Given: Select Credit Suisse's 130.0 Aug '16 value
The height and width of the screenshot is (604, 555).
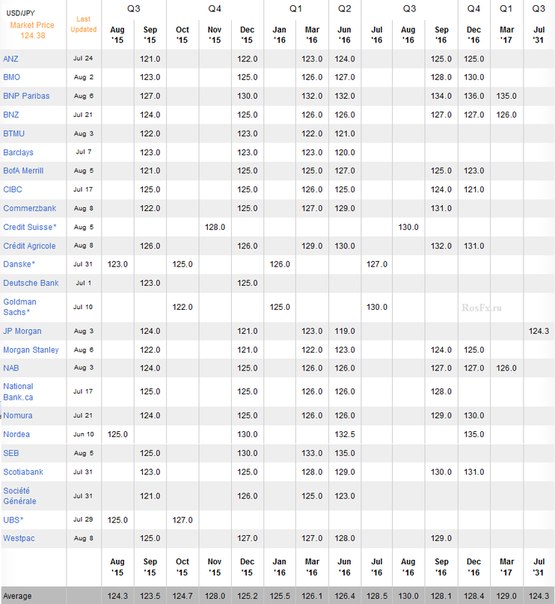Looking at the screenshot, I should pyautogui.click(x=408, y=227).
